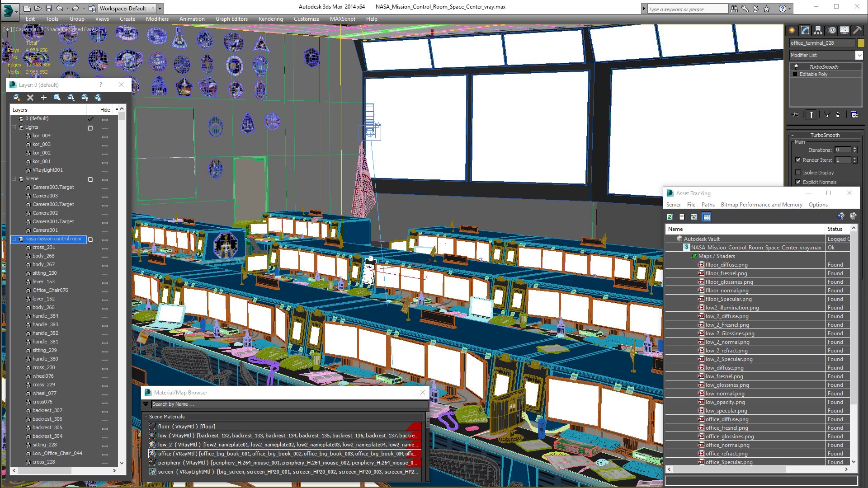
Task: Enable the Isoline Display checkbox
Action: pyautogui.click(x=798, y=173)
